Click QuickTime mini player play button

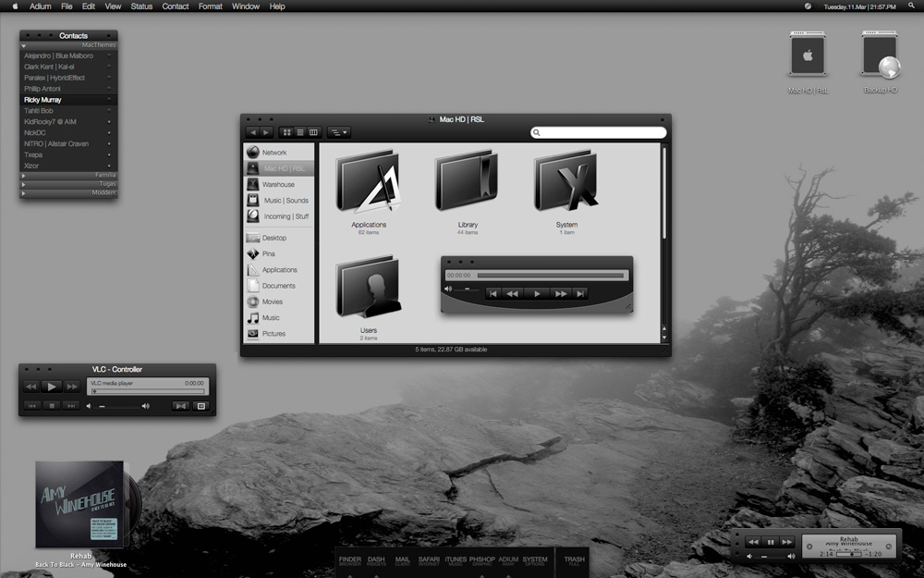click(536, 294)
